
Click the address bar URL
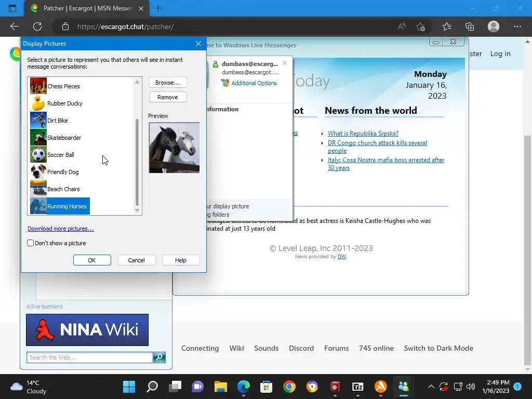(x=125, y=26)
